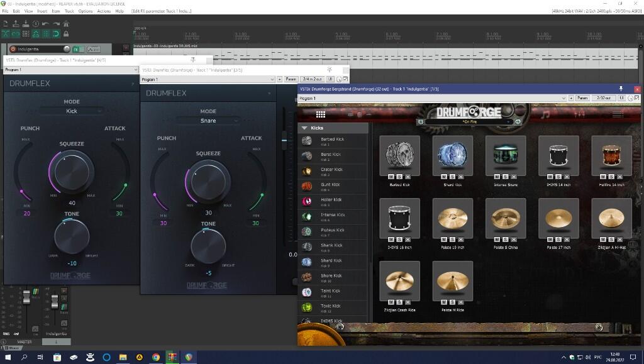Select Holler Kick in the Kicks list

click(333, 202)
